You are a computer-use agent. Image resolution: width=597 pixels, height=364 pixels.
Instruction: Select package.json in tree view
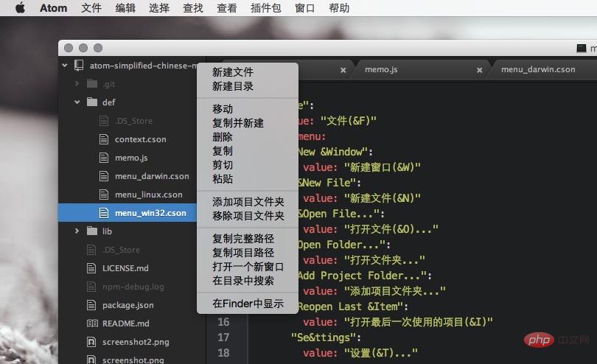(128, 305)
